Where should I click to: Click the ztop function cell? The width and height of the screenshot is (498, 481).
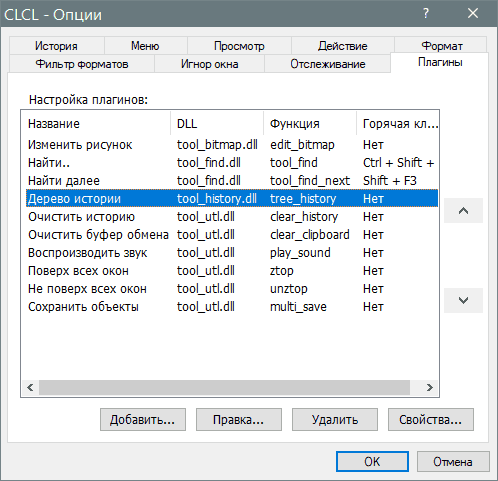pos(282,271)
